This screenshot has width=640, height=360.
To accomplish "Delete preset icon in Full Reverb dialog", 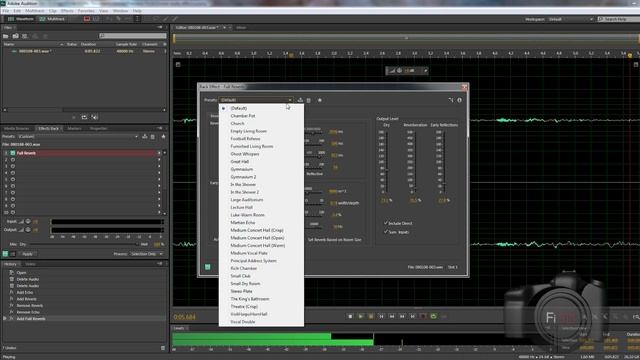I will click(x=309, y=100).
